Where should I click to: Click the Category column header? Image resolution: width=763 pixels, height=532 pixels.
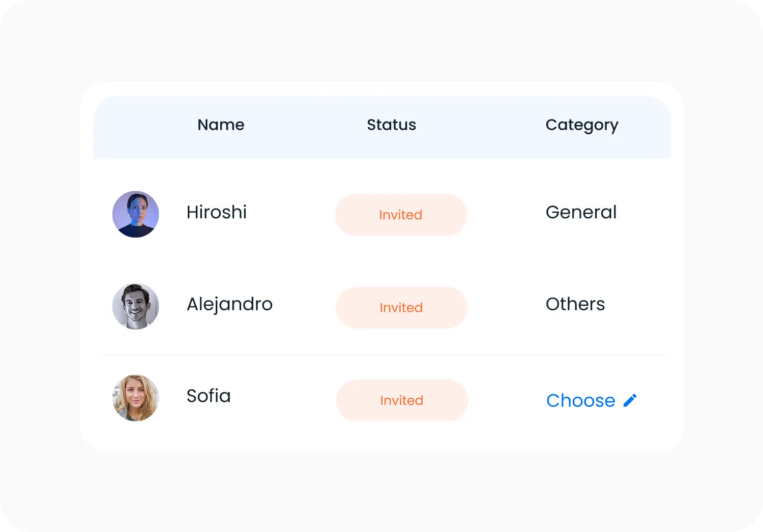[582, 125]
